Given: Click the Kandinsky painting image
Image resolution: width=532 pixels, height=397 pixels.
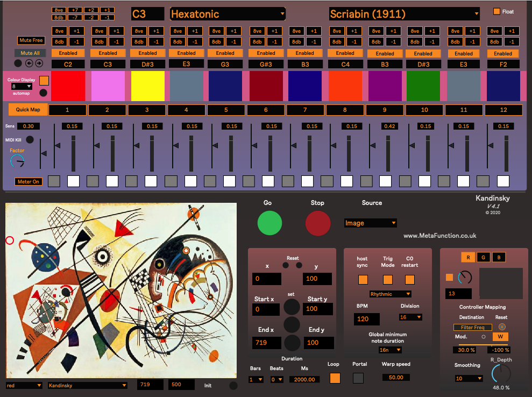Looking at the screenshot, I should tap(121, 290).
